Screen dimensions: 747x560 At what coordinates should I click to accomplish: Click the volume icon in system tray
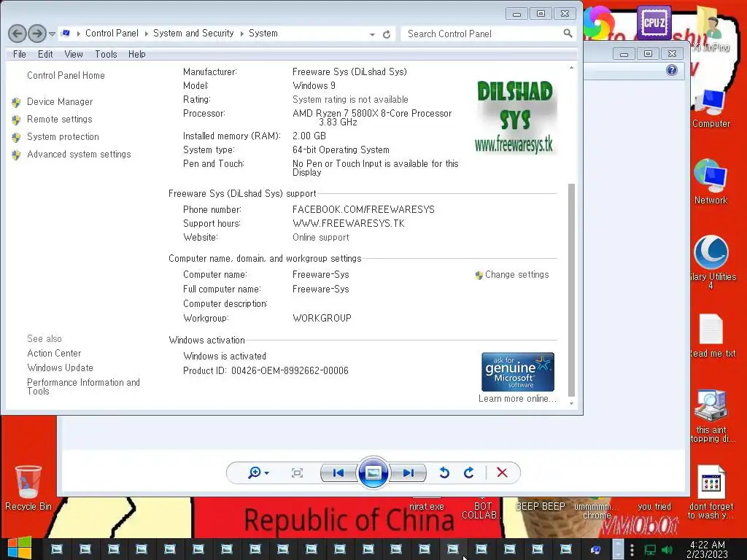pos(667,550)
